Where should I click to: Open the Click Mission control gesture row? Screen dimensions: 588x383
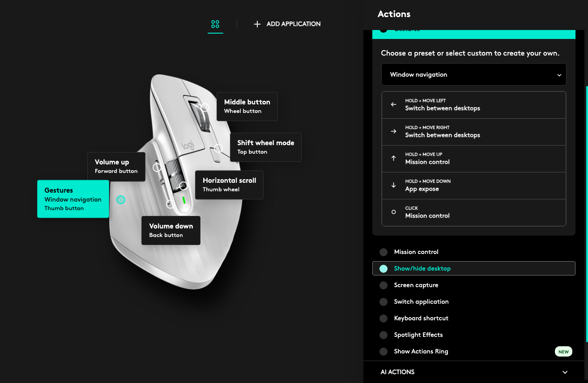474,213
